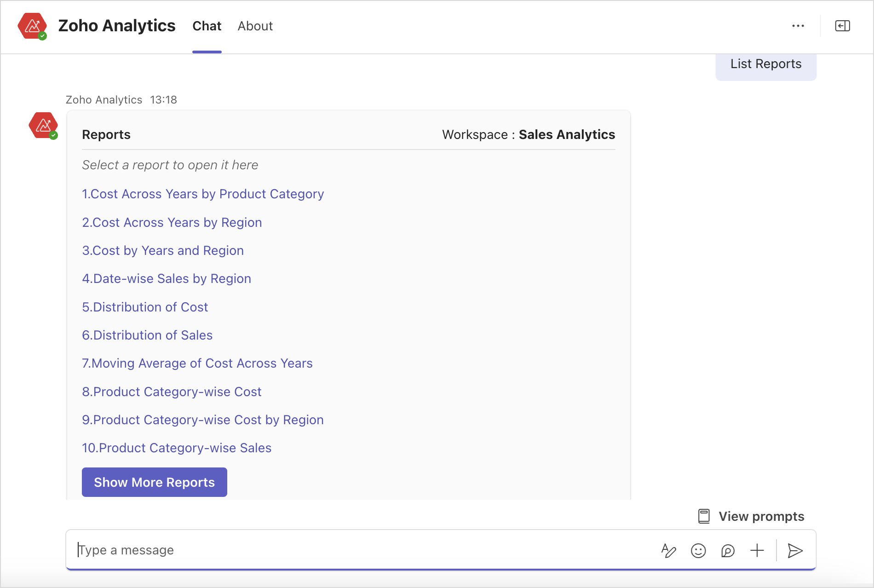Screen dimensions: 874x588
Task: Open Product Category-wise Sales report
Action: pos(177,448)
